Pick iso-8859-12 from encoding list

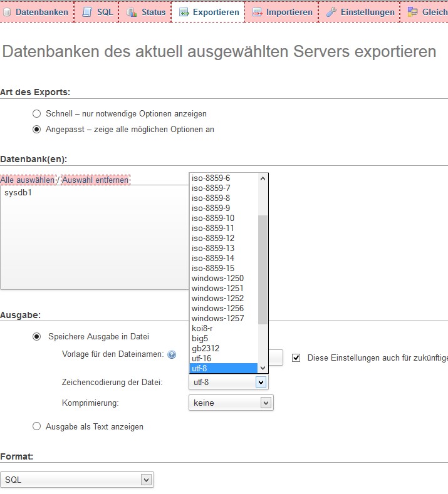pyautogui.click(x=224, y=239)
